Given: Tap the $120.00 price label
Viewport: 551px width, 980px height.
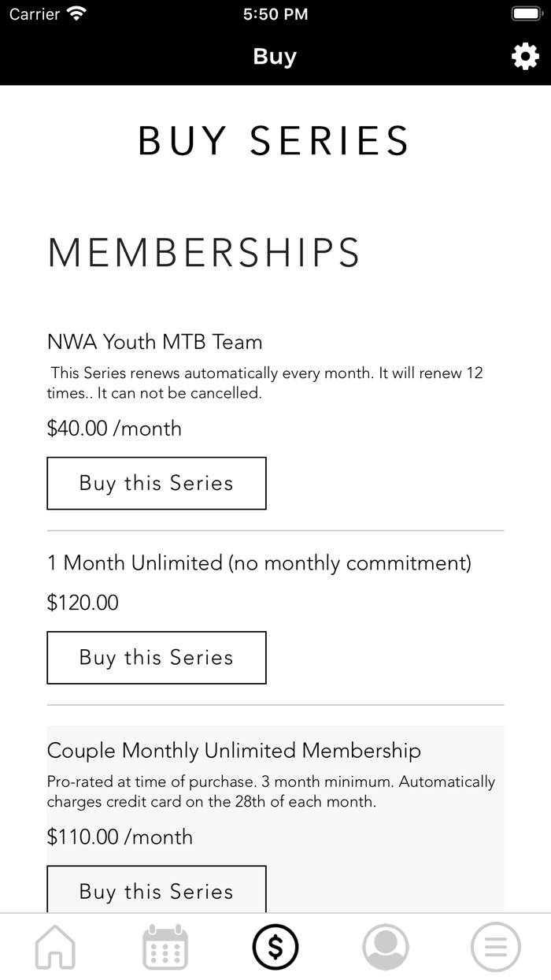Looking at the screenshot, I should (83, 603).
